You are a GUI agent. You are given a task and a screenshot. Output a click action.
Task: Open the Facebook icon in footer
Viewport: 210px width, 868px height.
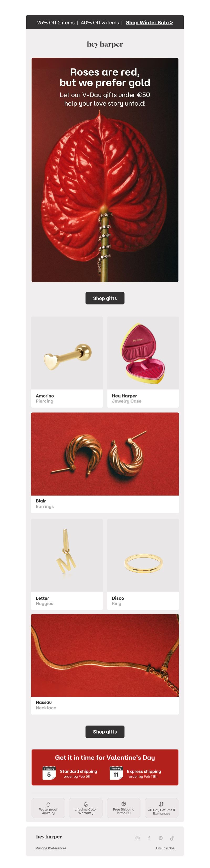[x=149, y=838]
